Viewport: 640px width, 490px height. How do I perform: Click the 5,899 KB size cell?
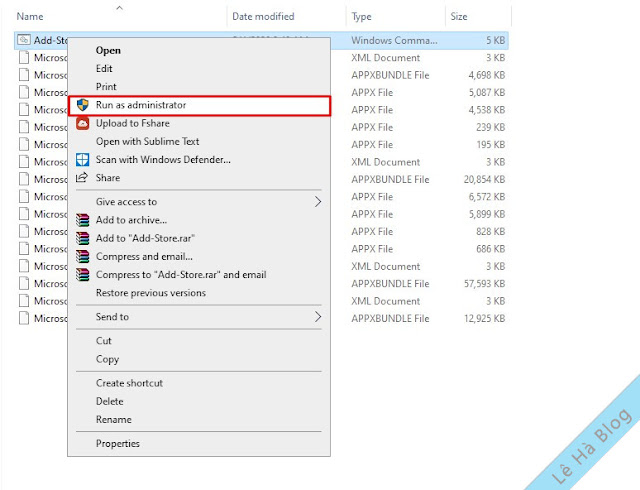(487, 214)
